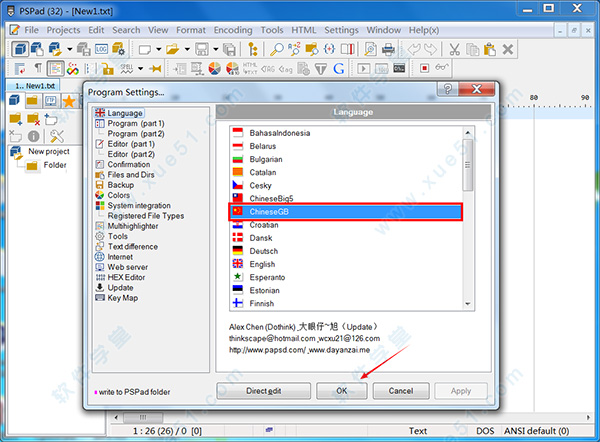Open the HTML menu
This screenshot has height=442, width=600.
[304, 30]
